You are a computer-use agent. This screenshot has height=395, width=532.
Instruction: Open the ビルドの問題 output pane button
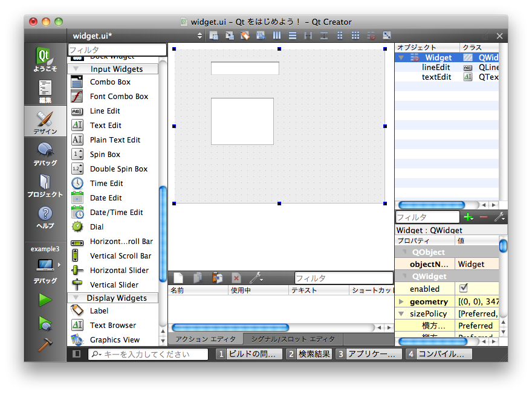point(248,354)
